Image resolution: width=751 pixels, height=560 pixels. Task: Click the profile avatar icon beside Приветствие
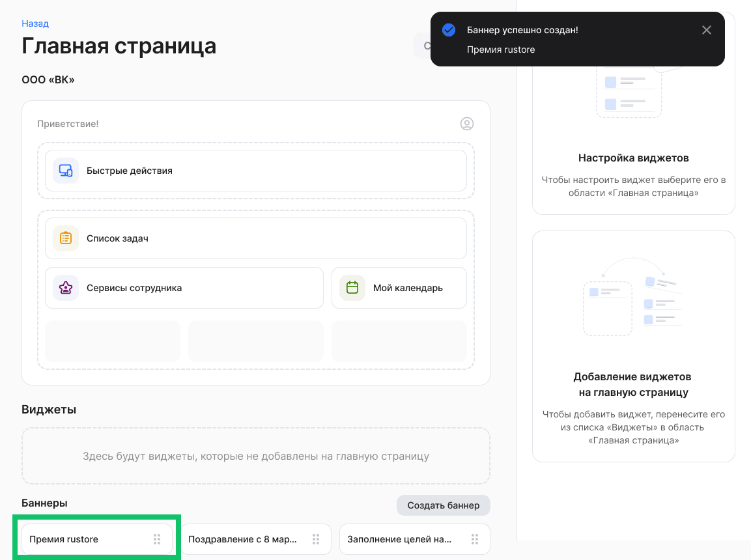coord(466,124)
